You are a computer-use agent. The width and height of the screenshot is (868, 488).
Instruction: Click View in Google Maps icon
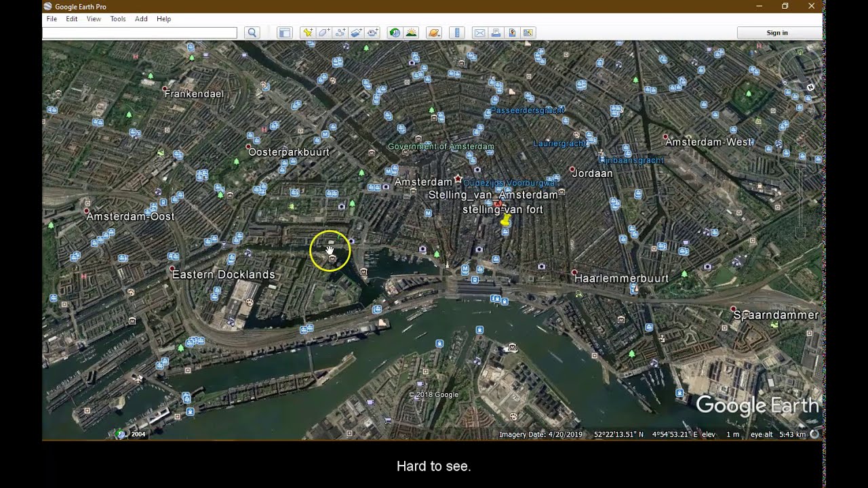(528, 33)
